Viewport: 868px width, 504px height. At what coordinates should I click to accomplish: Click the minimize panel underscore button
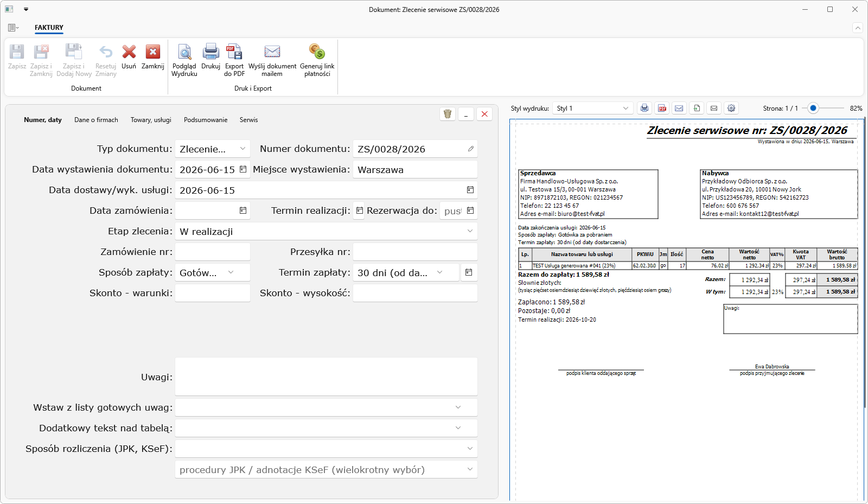(466, 114)
